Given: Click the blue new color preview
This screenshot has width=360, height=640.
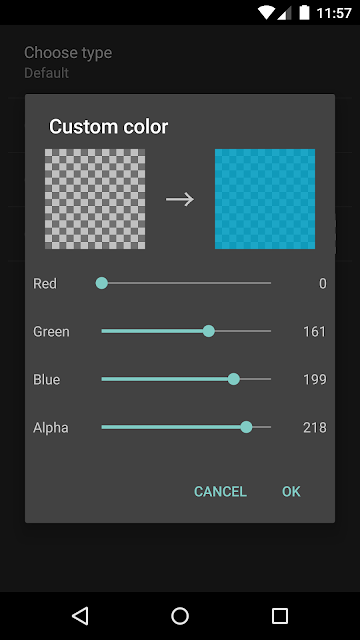Looking at the screenshot, I should [x=265, y=199].
